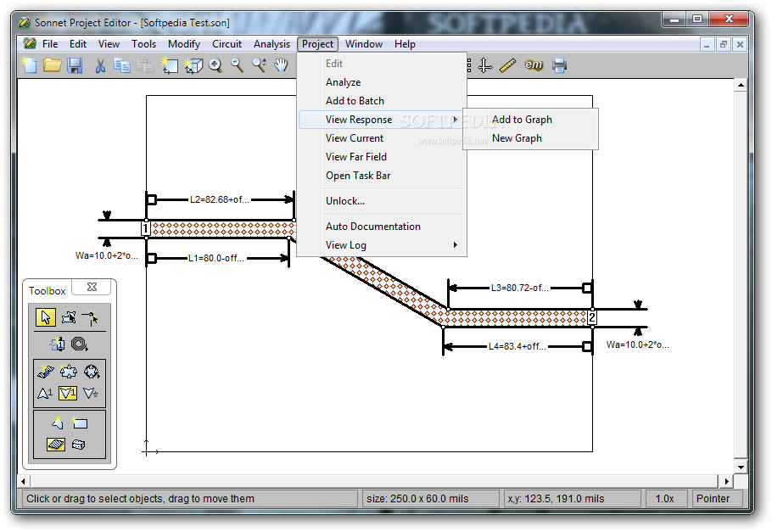Select the draw rectangle tool in Toolbox
772x532 pixels.
pyautogui.click(x=79, y=423)
